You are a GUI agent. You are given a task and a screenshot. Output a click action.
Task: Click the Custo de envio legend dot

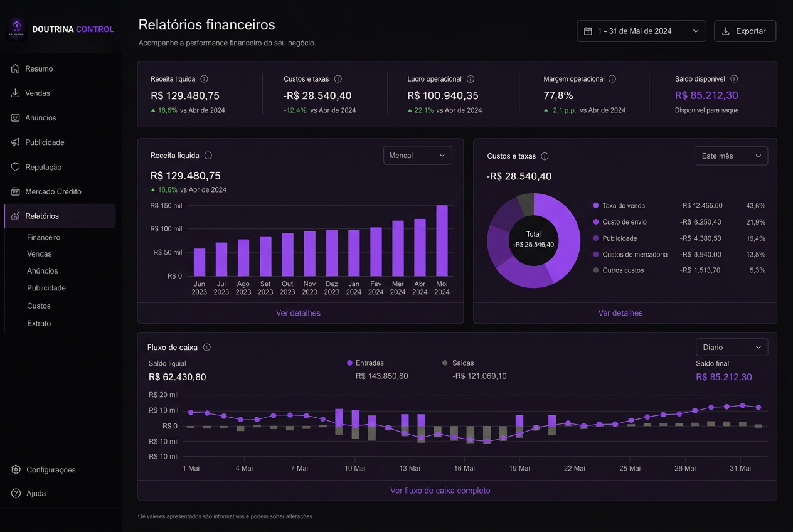(596, 221)
